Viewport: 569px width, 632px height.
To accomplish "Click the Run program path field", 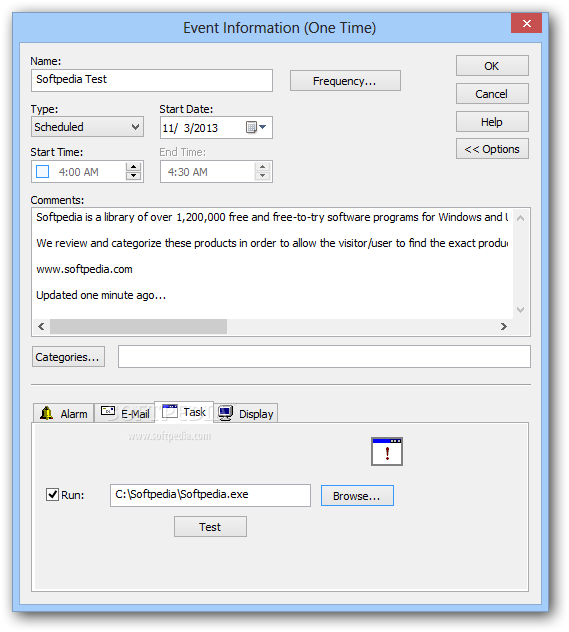I will (x=210, y=495).
